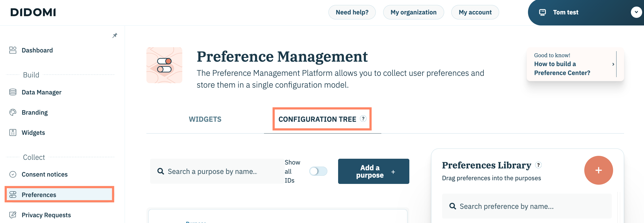This screenshot has height=223, width=644.
Task: Click the Add a purpose button
Action: click(373, 171)
